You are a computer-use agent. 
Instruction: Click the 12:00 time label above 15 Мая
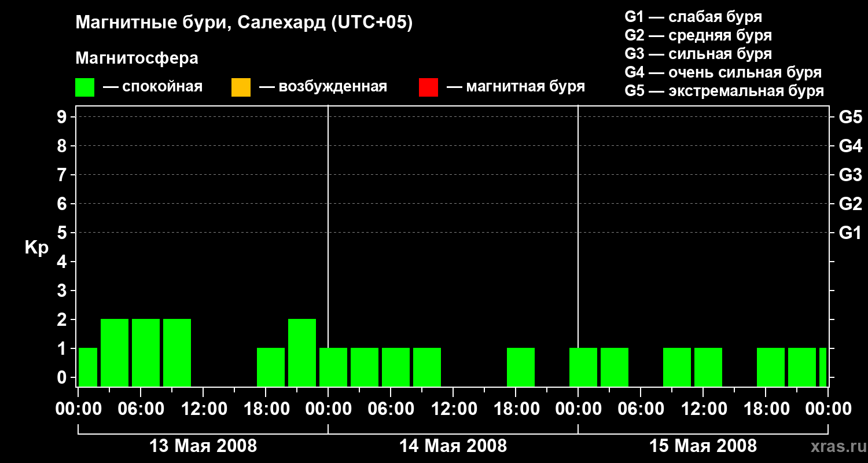(x=703, y=409)
